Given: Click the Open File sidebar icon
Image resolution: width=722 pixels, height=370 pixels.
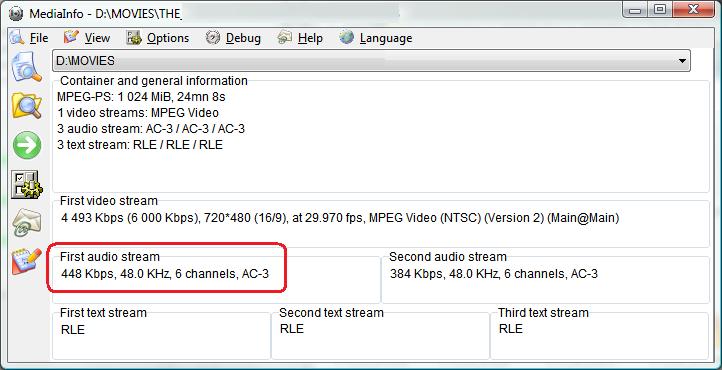Looking at the screenshot, I should click(27, 66).
